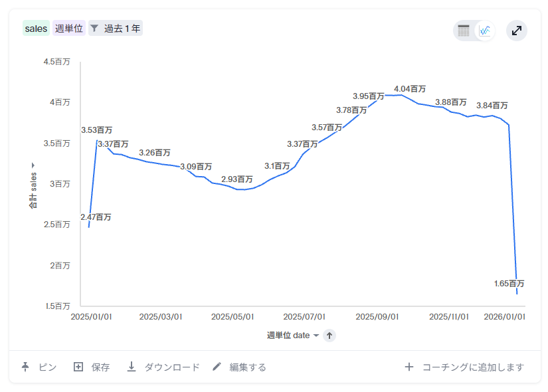Click コーチングに追加します link
Viewport: 548px width, 392px height.
[x=473, y=367]
